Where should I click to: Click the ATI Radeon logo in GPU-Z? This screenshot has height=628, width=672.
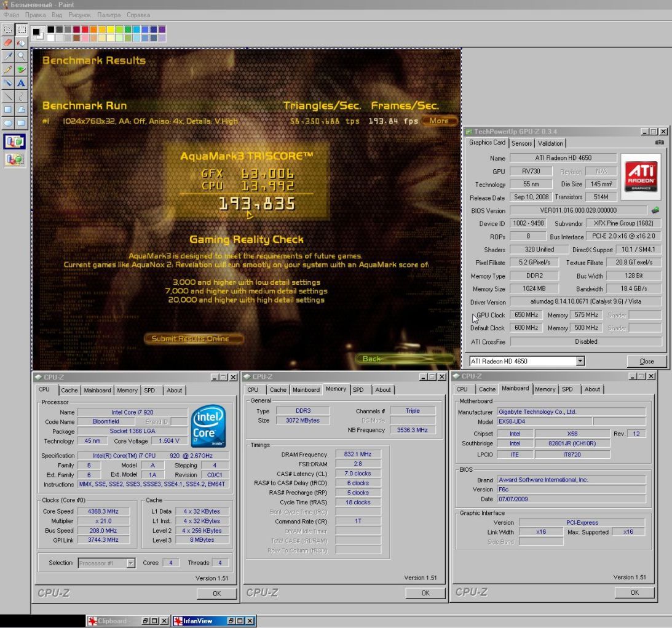(x=641, y=177)
